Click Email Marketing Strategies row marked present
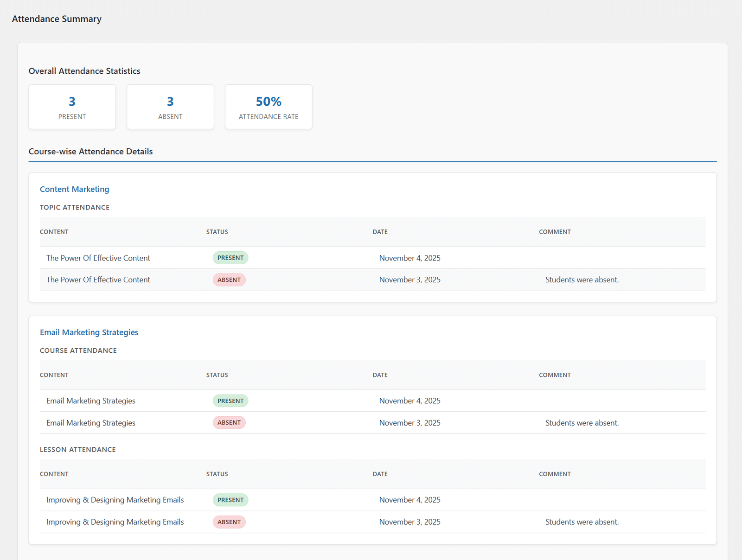 pos(373,401)
